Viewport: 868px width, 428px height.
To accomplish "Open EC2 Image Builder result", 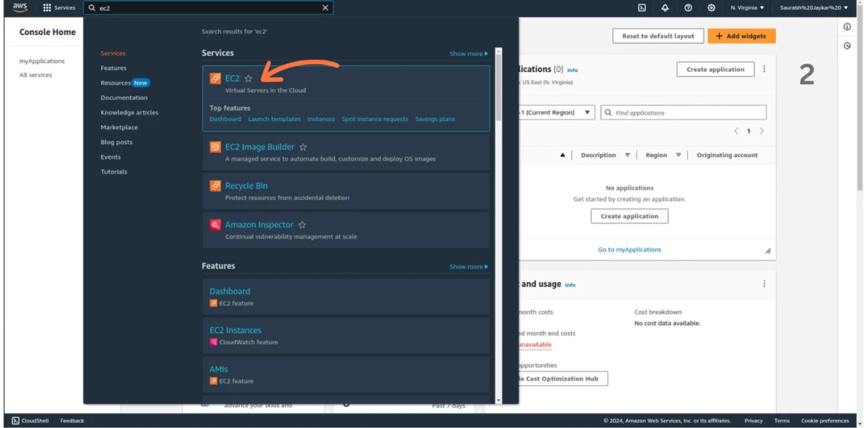I will pos(260,147).
